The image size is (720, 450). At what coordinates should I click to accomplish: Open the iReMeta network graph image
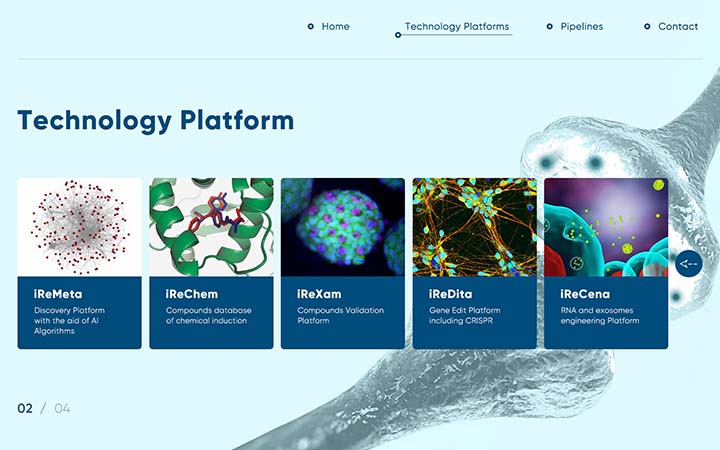pos(79,227)
